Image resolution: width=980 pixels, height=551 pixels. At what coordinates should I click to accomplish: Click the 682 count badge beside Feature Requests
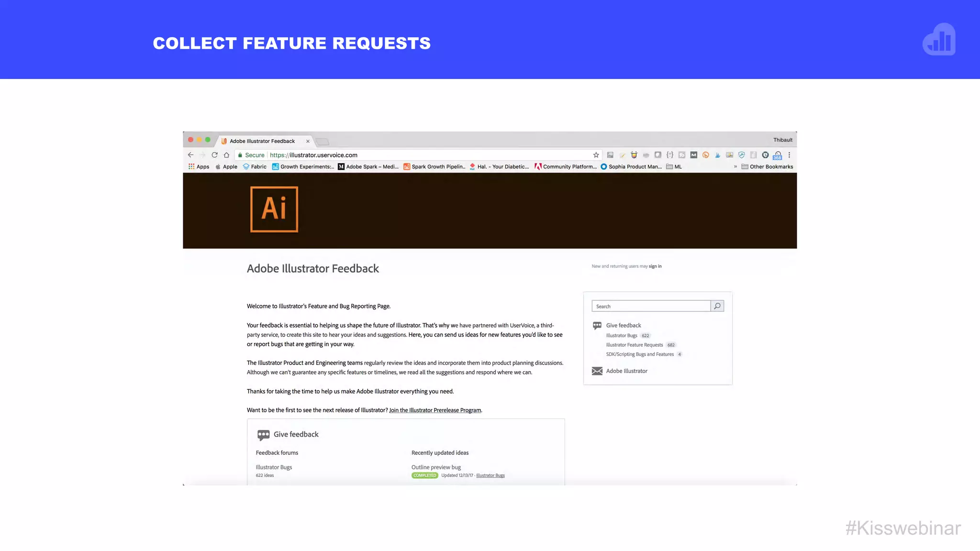(x=671, y=345)
